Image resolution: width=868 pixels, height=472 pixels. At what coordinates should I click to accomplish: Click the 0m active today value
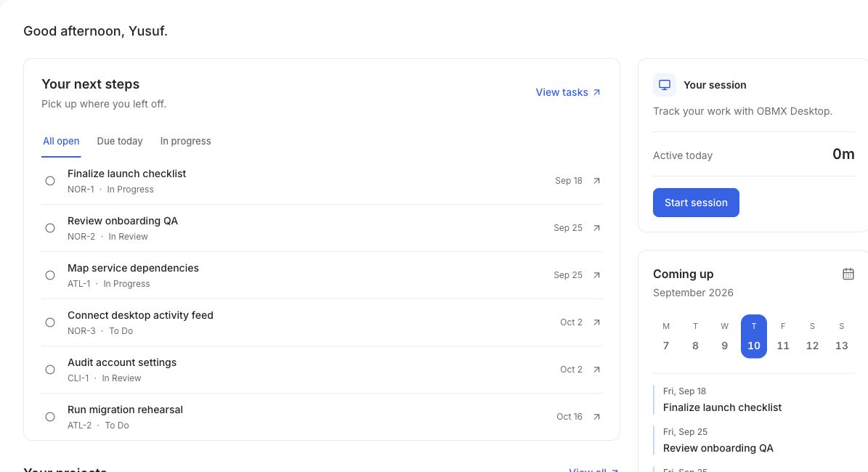(x=843, y=154)
